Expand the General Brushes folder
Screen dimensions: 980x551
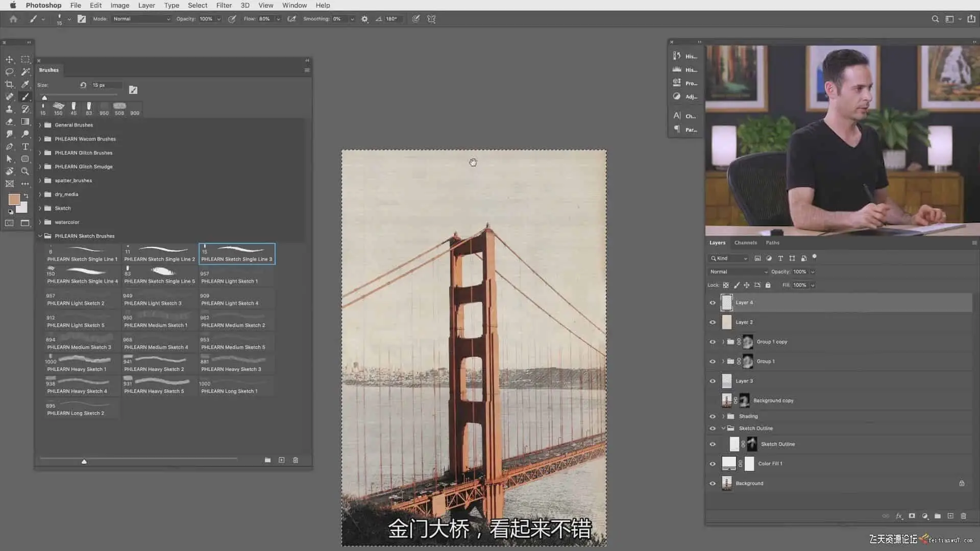(40, 125)
